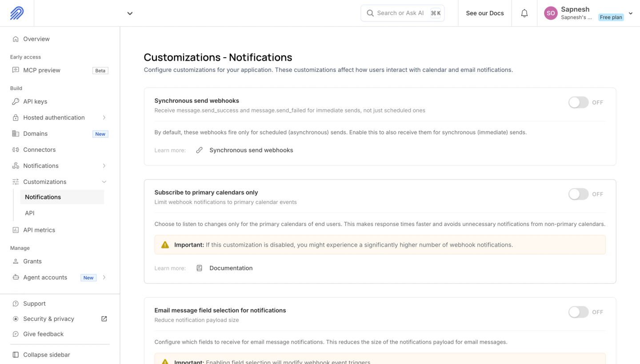Click the Notifications webhook icon in sidebar
The image size is (640, 364).
tap(16, 166)
